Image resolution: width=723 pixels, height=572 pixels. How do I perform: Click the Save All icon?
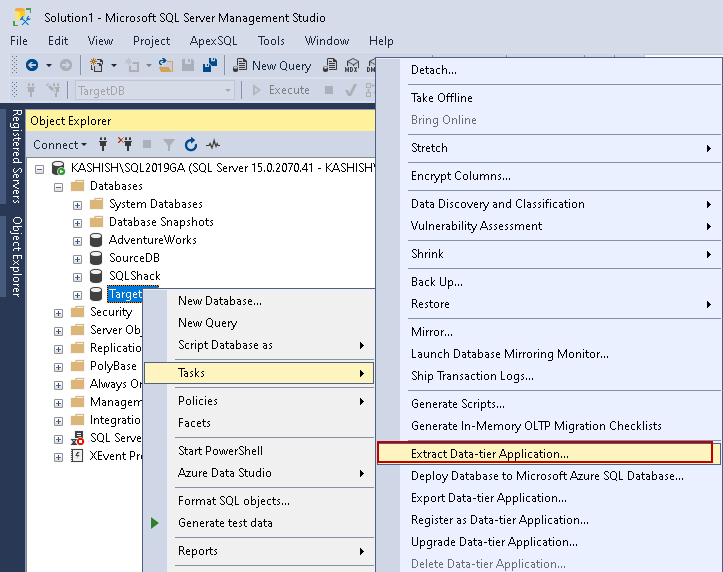(210, 65)
